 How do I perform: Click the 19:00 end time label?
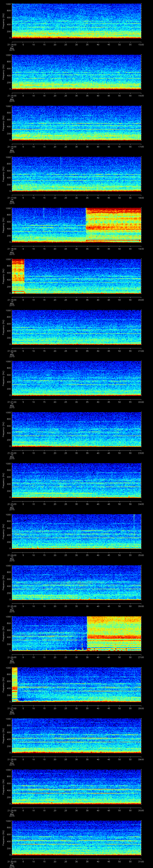point(141,248)
